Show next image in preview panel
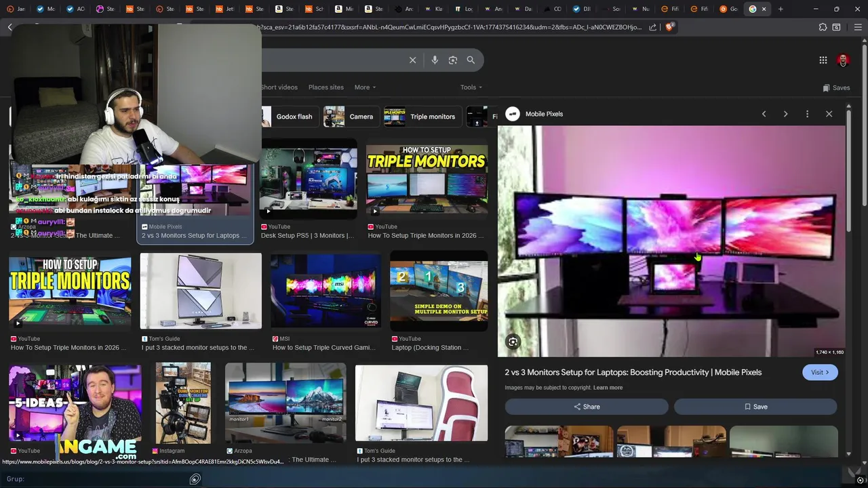868x488 pixels. (785, 114)
